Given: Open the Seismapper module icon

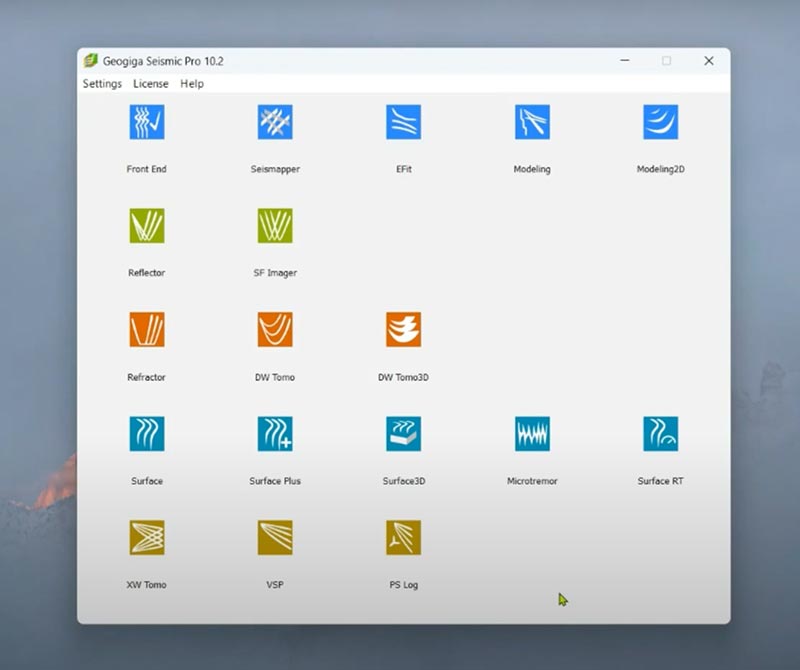Looking at the screenshot, I should [275, 122].
